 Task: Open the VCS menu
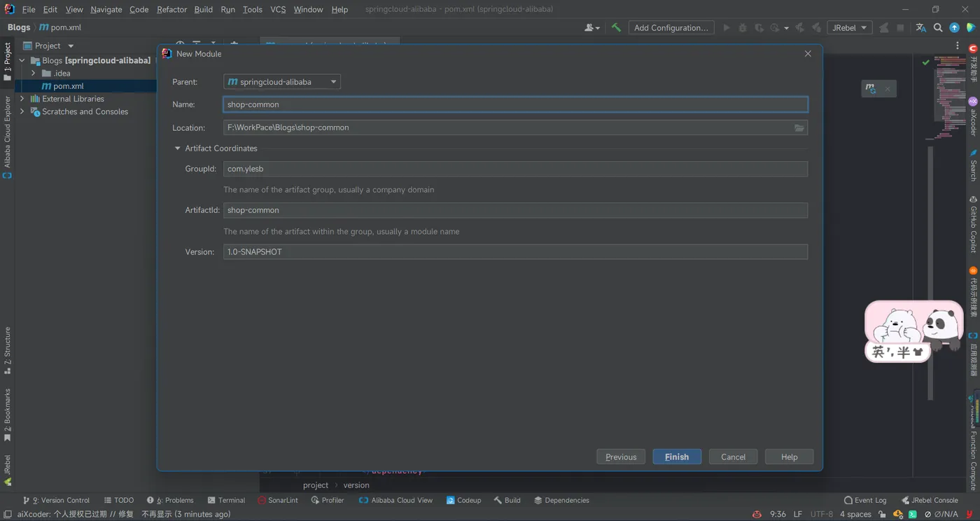pos(278,9)
